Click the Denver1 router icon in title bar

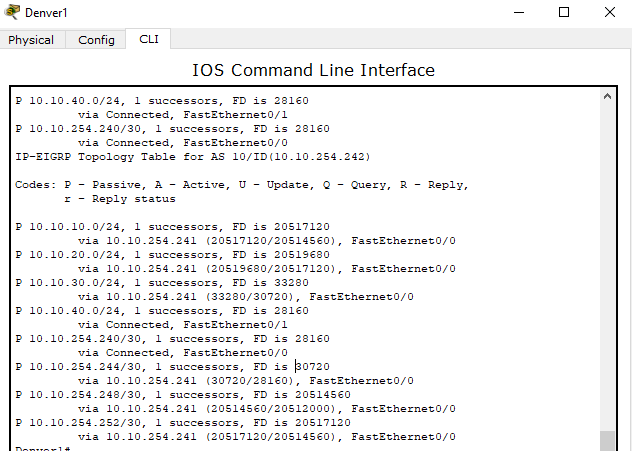tap(12, 12)
